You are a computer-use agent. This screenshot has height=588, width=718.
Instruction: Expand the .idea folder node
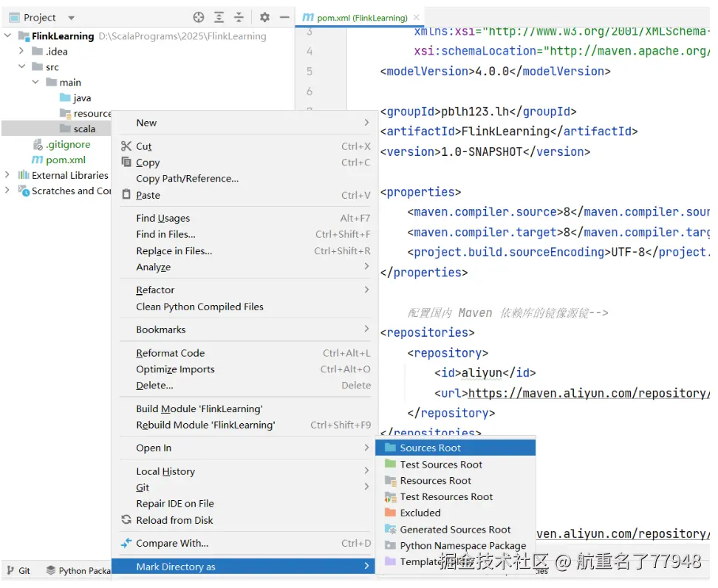click(21, 51)
